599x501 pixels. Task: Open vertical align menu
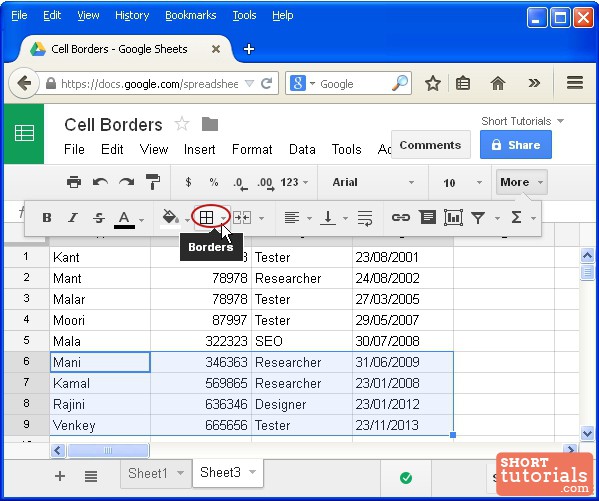tap(328, 218)
